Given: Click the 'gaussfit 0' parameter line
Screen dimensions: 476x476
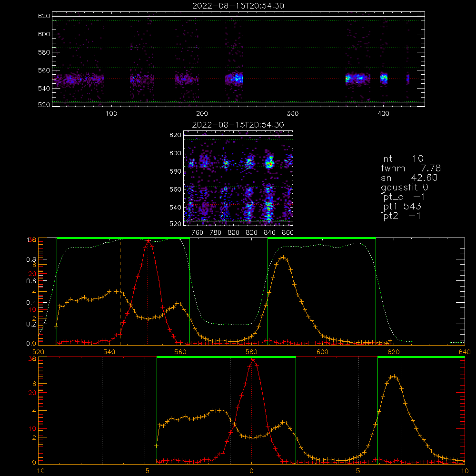Looking at the screenshot, I should (405, 188).
